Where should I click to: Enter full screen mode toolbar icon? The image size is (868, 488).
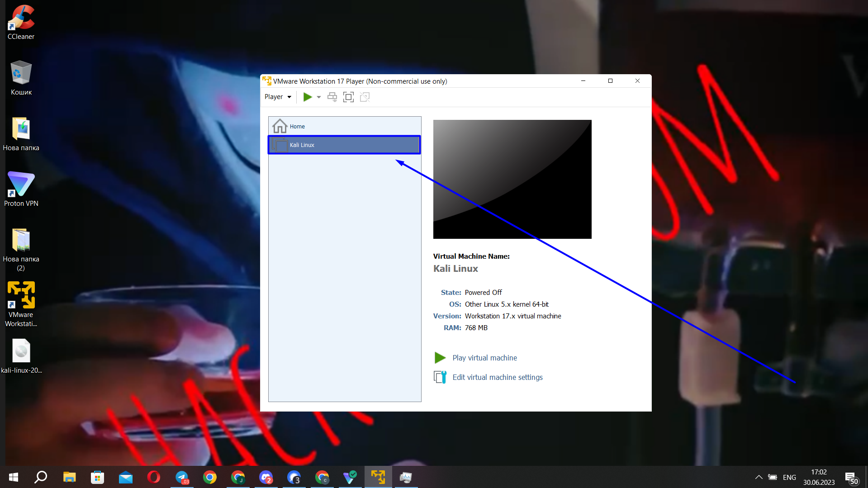(348, 97)
